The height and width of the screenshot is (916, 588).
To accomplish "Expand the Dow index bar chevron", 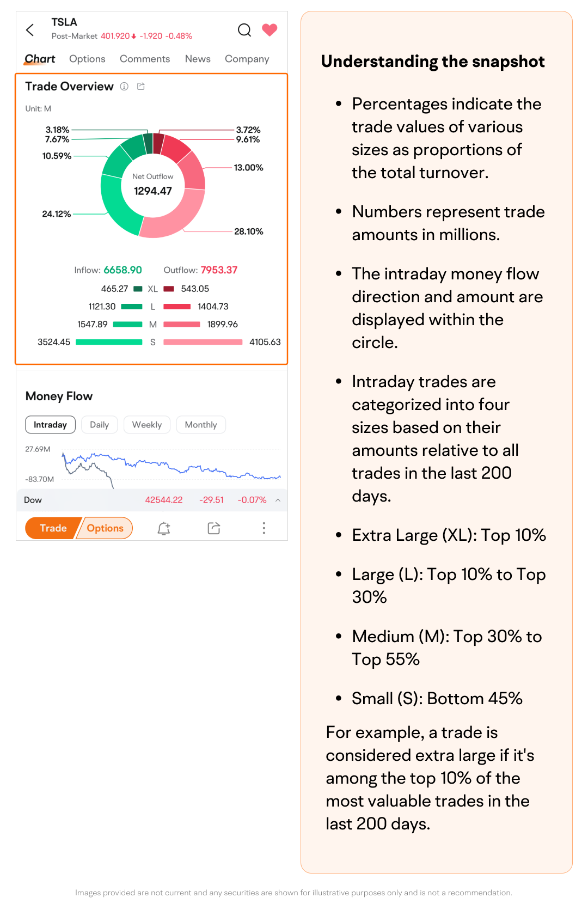I will pos(278,500).
